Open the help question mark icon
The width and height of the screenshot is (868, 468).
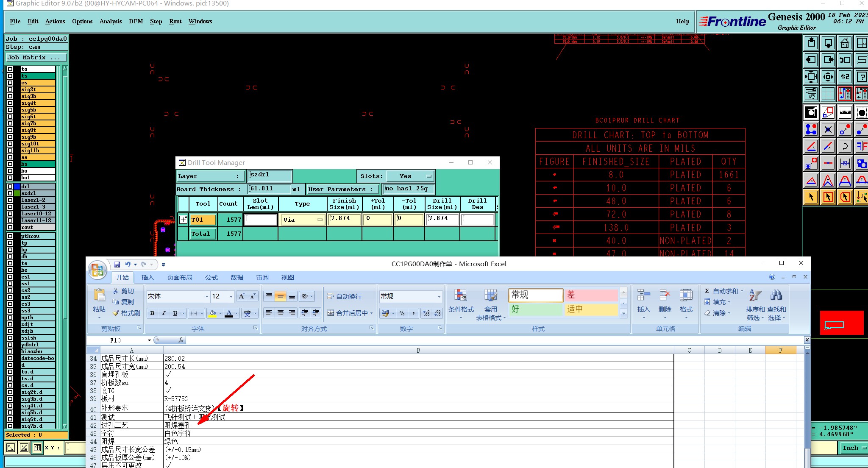click(862, 77)
